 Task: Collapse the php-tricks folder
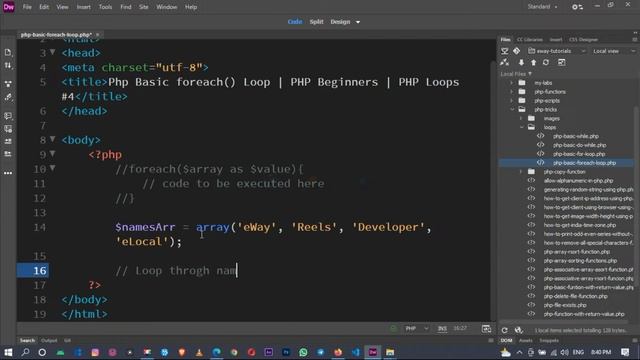click(512, 109)
